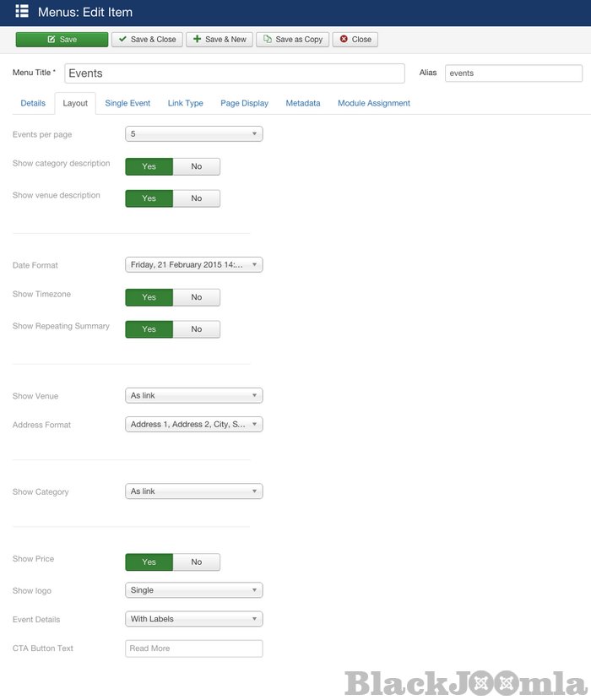591x700 pixels.
Task: Disable Show Timezone with No
Action: point(196,297)
